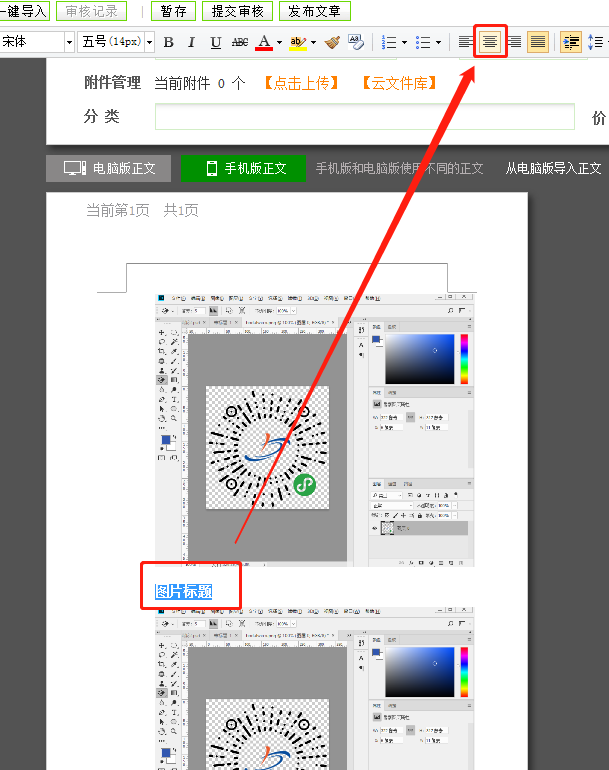Apply red font color with the A icon
Viewport: 609px width, 770px height.
(264, 42)
